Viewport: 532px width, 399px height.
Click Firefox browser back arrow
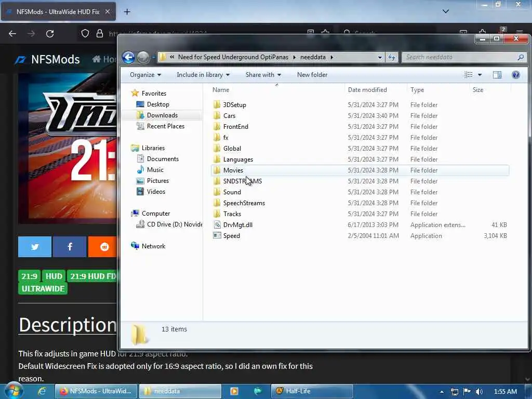[12, 34]
